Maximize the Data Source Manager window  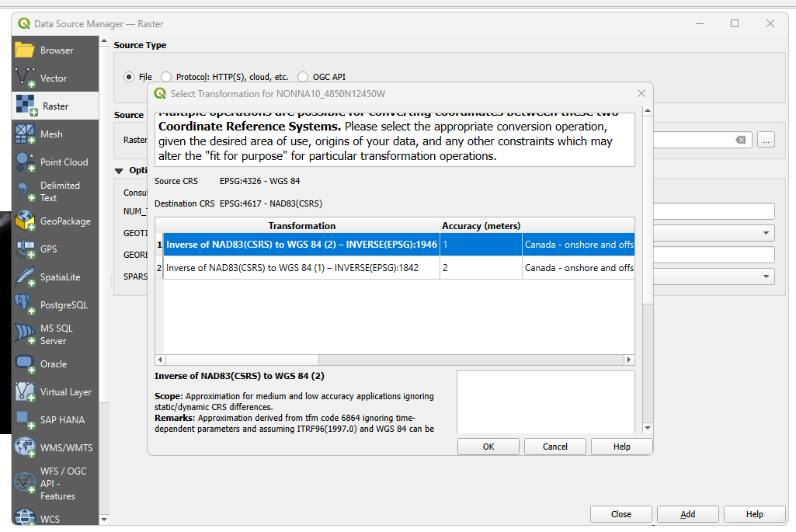coord(735,23)
